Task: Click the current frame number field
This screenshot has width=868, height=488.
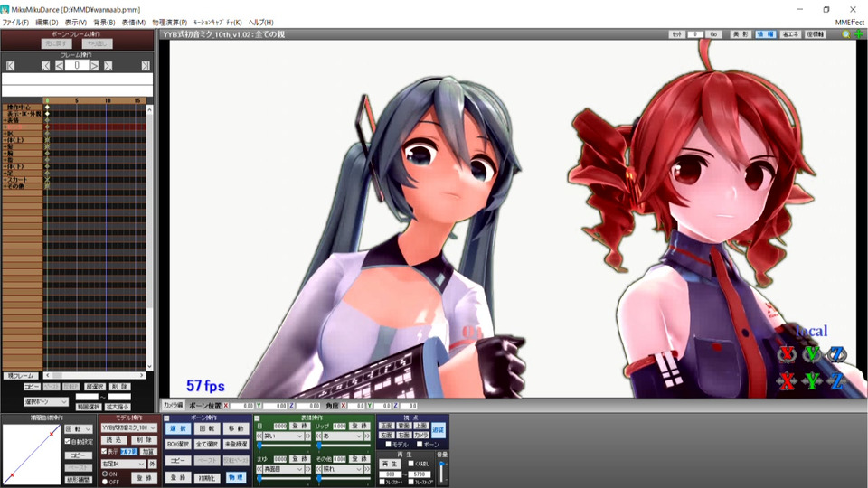Action: (77, 66)
